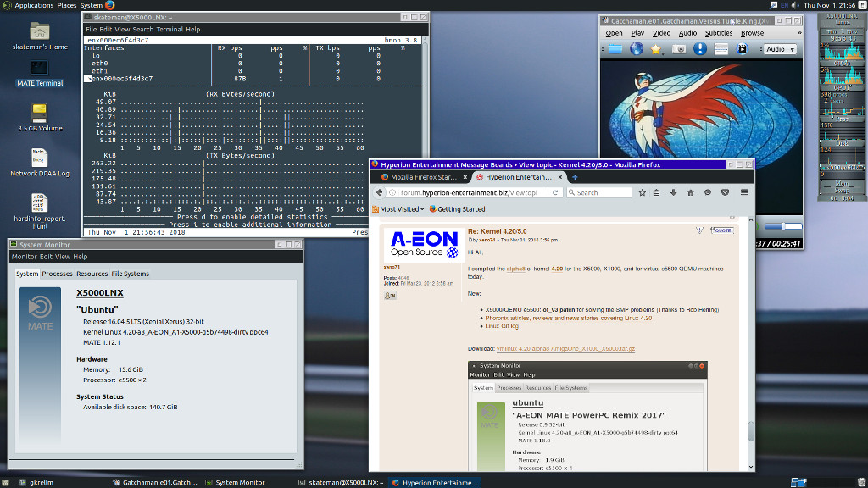Viewport: 868px width, 488px height.
Task: Click QUOTE button on forum post
Action: point(722,230)
